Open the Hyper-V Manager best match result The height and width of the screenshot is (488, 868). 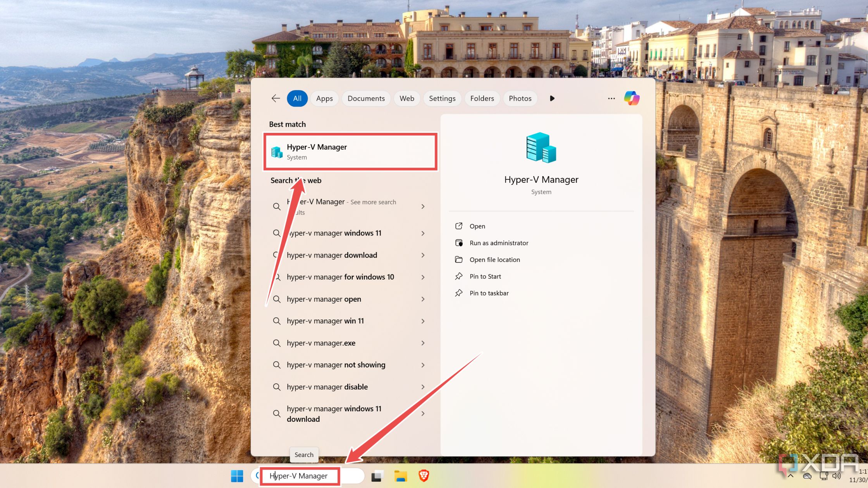point(350,152)
